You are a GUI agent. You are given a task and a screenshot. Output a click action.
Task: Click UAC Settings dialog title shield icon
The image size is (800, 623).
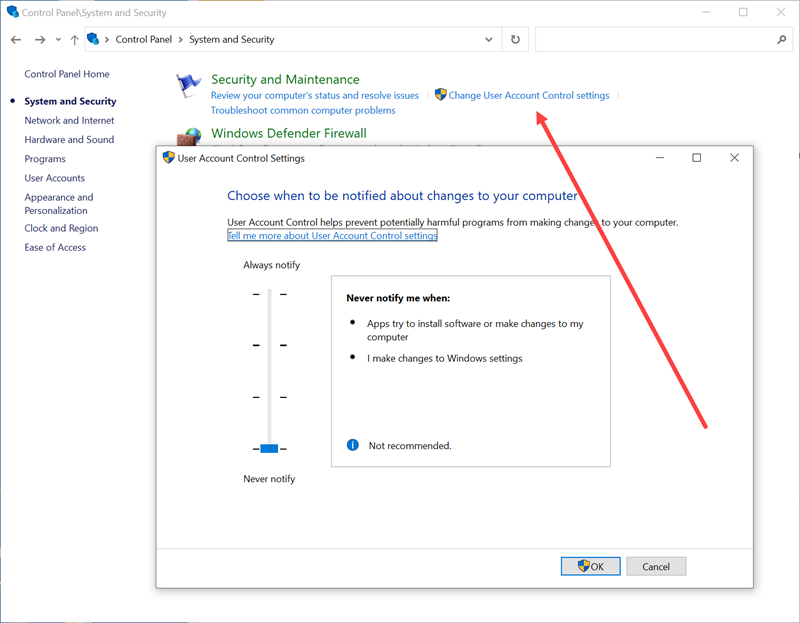(168, 158)
